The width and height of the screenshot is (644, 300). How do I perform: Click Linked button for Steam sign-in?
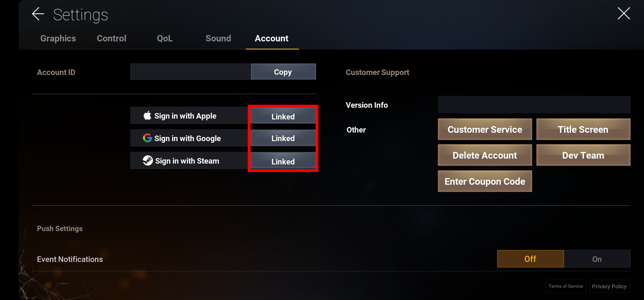[x=283, y=161]
